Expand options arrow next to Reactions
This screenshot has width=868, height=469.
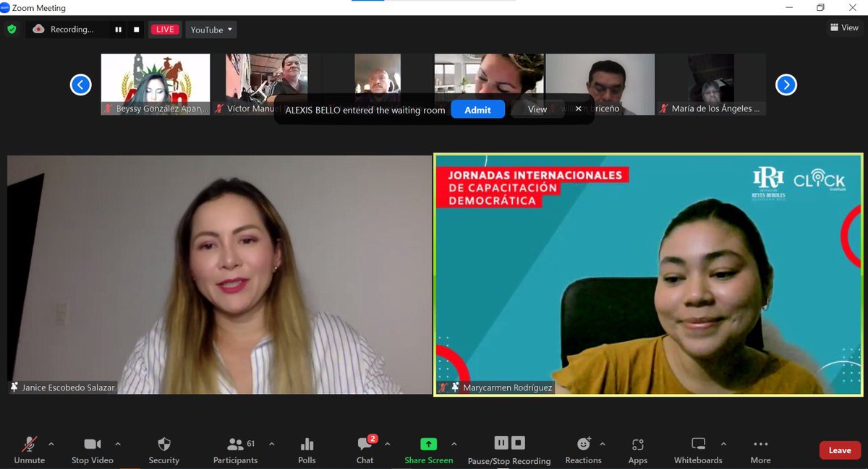603,444
